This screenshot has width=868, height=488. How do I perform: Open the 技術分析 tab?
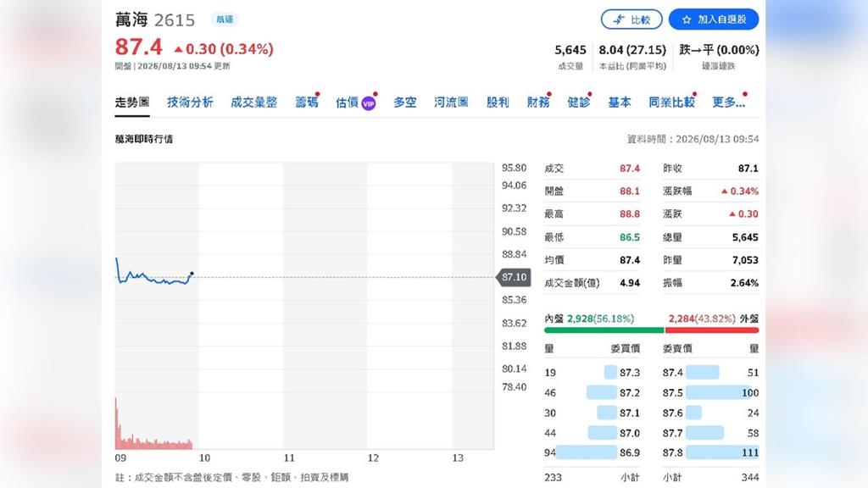[x=191, y=103]
